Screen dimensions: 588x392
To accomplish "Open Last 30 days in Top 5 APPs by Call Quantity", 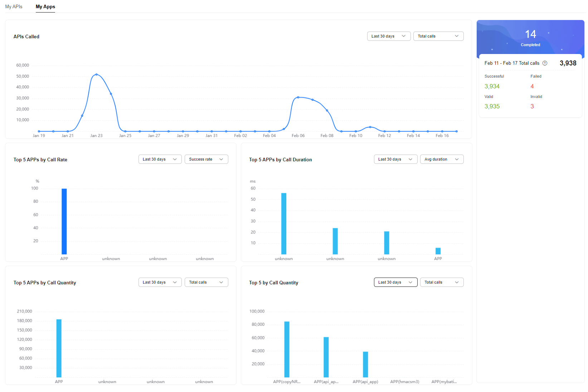I will (160, 282).
